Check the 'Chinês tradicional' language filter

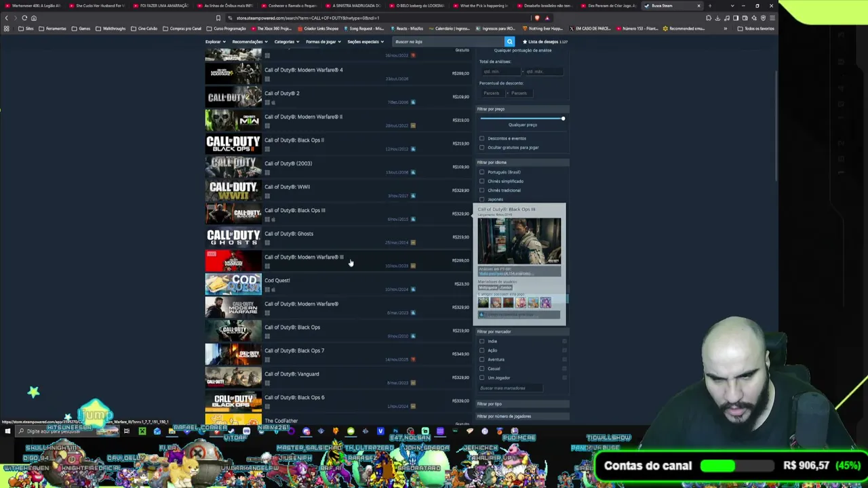[482, 190]
